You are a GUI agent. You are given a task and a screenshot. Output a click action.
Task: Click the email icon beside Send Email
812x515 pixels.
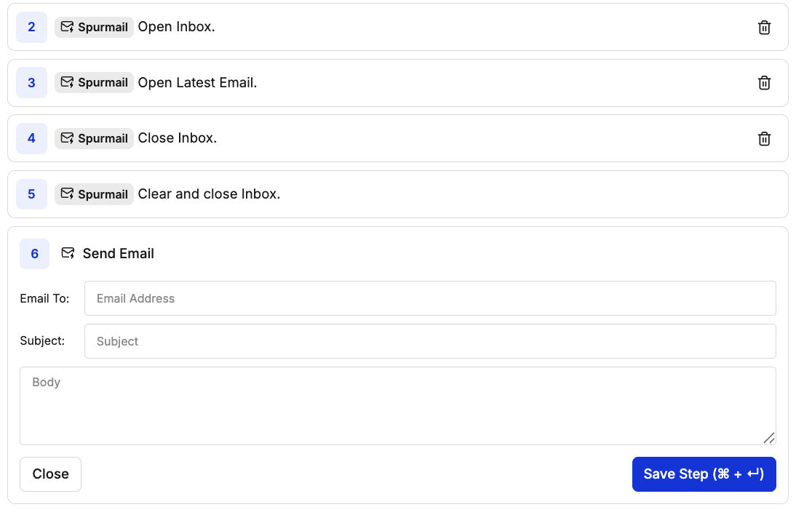click(x=68, y=253)
